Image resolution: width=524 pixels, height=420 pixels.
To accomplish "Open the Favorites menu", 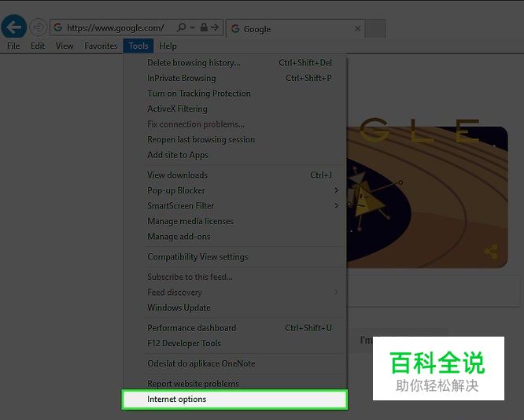I will click(101, 46).
